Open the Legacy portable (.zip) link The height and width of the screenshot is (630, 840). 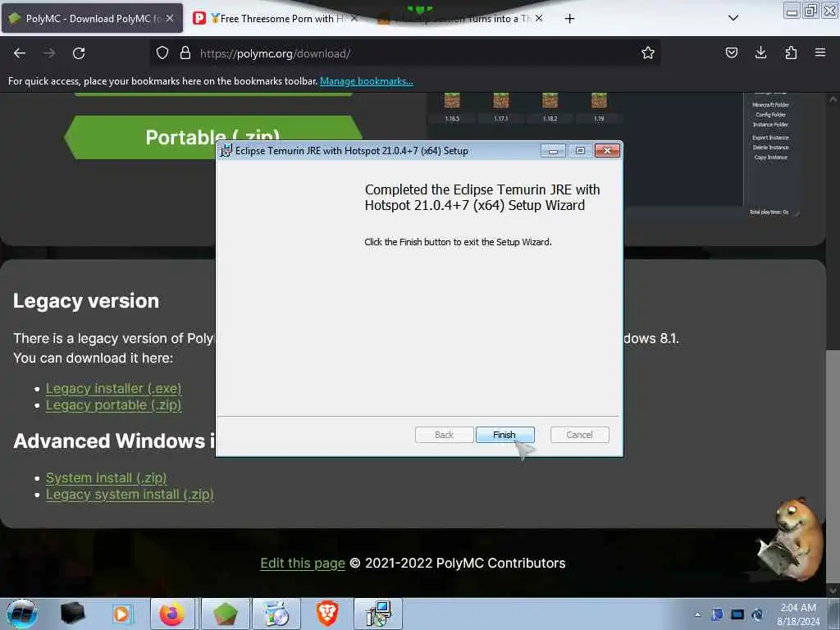pyautogui.click(x=113, y=405)
